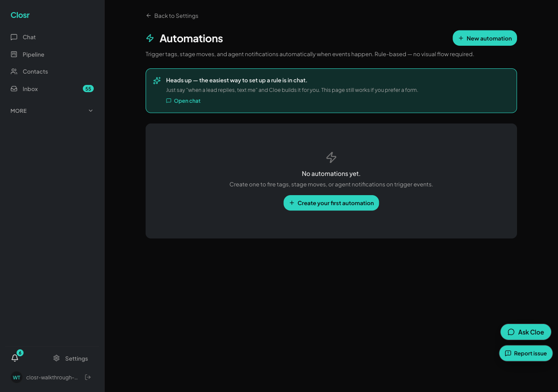This screenshot has width=558, height=392.
Task: Click the Inbox 55 unread badge
Action: (x=88, y=89)
